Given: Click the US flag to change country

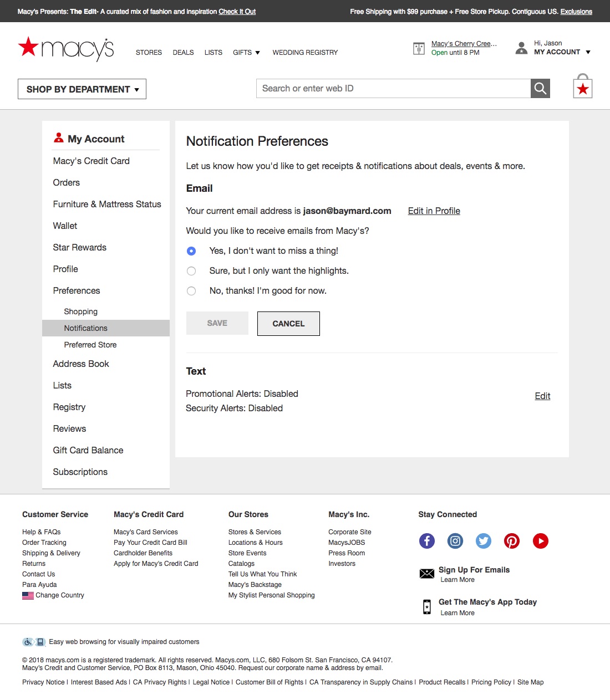Looking at the screenshot, I should coord(28,595).
